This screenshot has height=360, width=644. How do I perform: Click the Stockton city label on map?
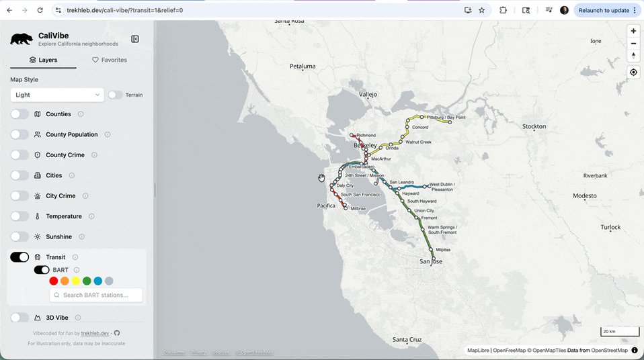tap(534, 126)
